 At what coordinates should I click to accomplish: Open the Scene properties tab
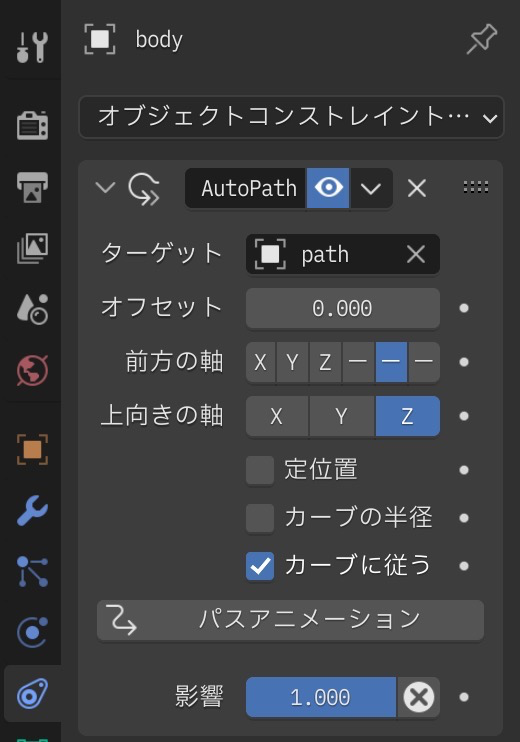32,309
